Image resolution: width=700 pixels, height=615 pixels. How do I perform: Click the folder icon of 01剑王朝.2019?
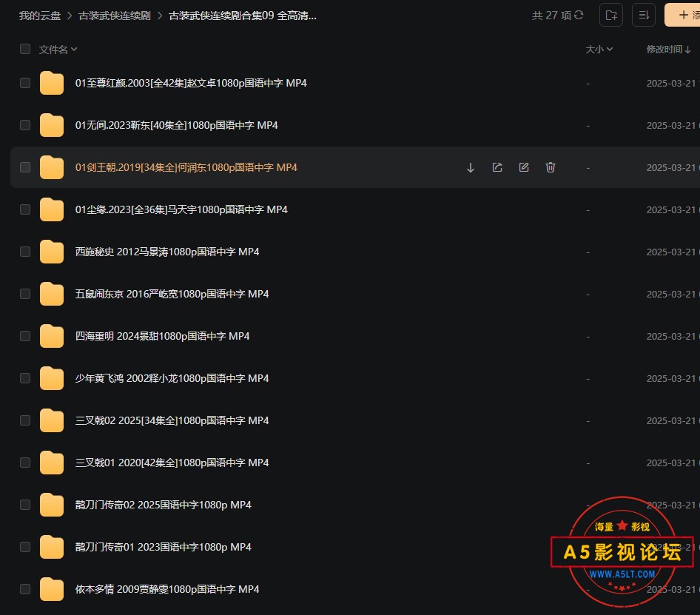point(52,167)
